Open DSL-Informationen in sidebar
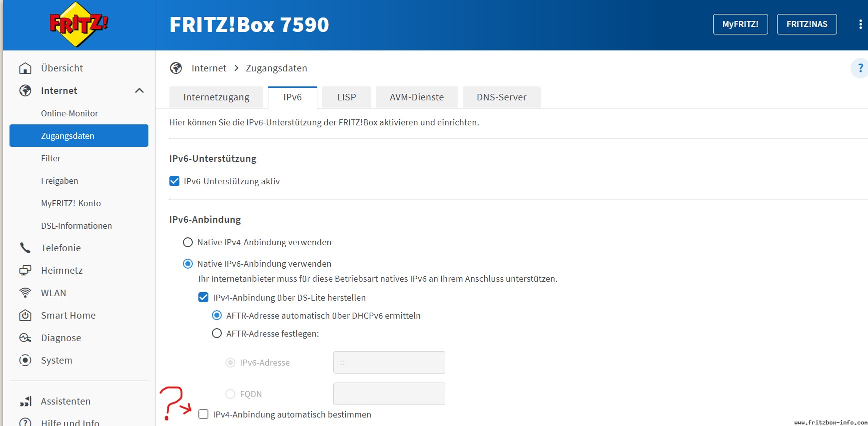 (76, 226)
